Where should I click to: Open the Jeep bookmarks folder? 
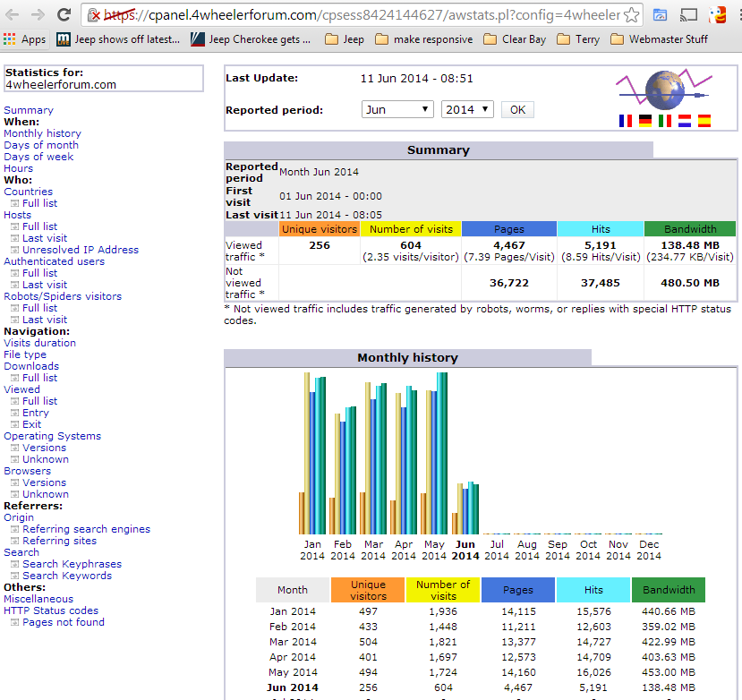point(345,39)
